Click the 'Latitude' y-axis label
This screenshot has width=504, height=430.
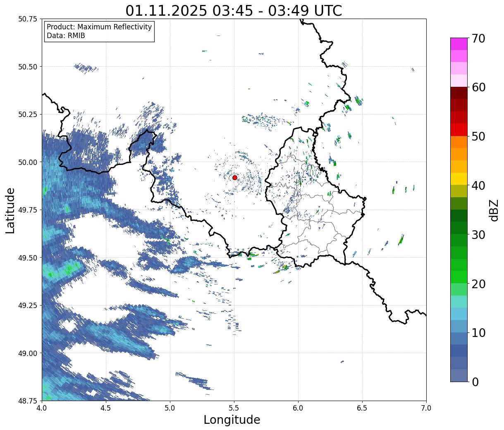(x=10, y=210)
